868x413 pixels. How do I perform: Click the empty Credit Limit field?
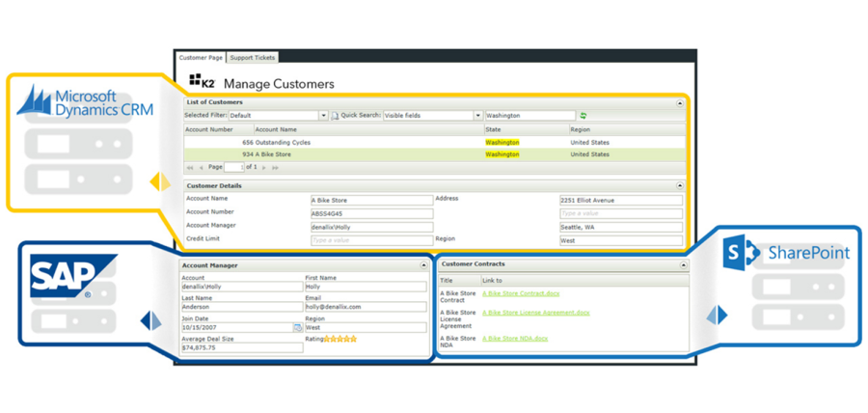coord(371,240)
